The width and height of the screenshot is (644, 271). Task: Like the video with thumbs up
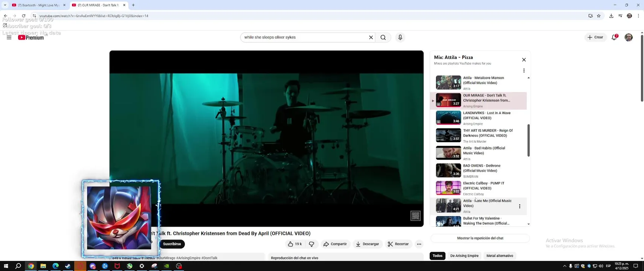[x=295, y=244]
